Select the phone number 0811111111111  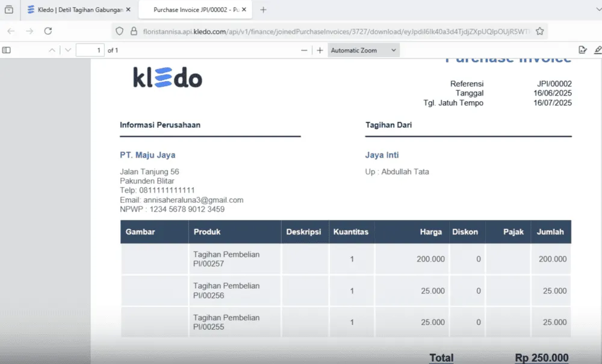(167, 190)
